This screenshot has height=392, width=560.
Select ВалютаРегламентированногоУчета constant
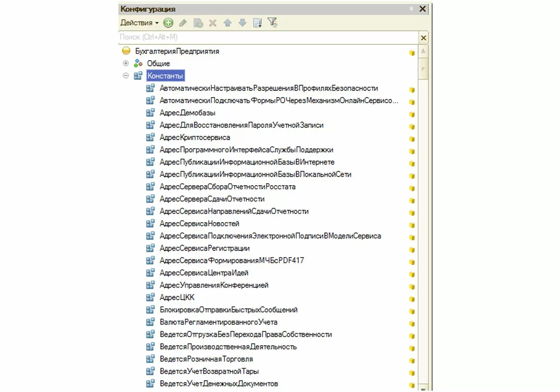coord(218,322)
